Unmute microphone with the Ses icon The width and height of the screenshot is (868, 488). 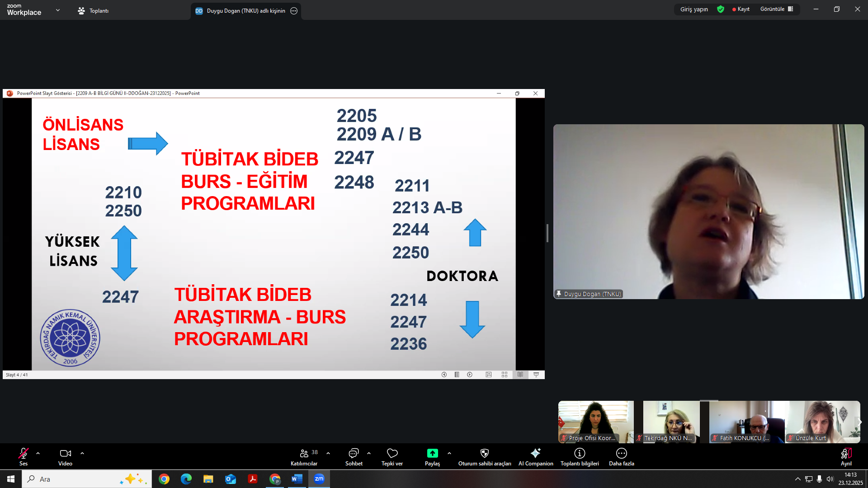(24, 453)
